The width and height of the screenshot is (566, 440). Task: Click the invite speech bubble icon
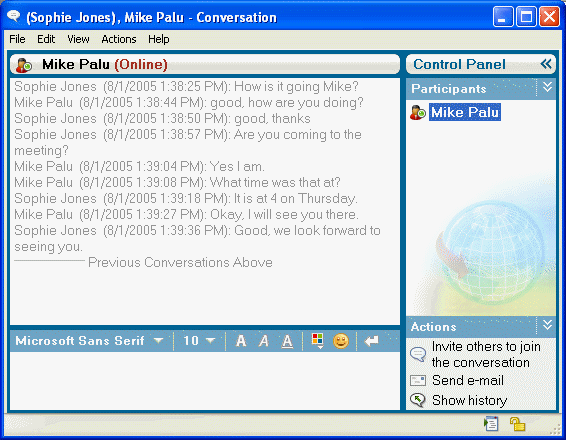tap(418, 354)
